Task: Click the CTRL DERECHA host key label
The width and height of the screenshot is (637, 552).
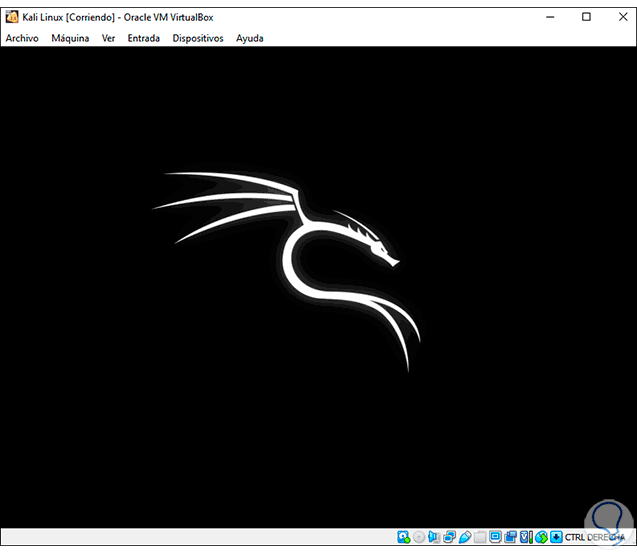Action: click(x=595, y=537)
